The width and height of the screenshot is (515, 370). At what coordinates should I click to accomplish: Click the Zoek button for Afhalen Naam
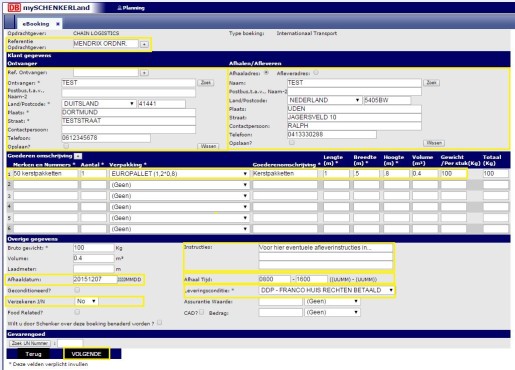coord(432,83)
